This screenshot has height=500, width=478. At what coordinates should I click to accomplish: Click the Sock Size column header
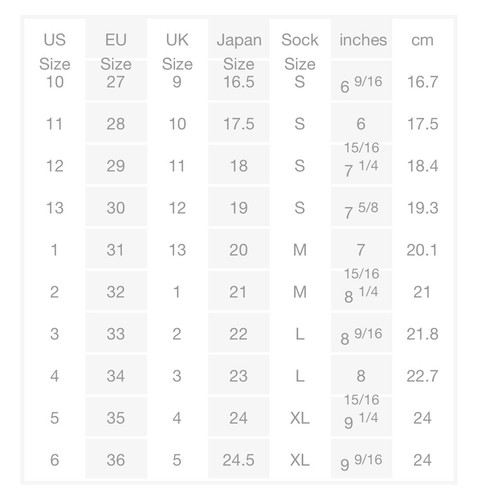pyautogui.click(x=300, y=52)
